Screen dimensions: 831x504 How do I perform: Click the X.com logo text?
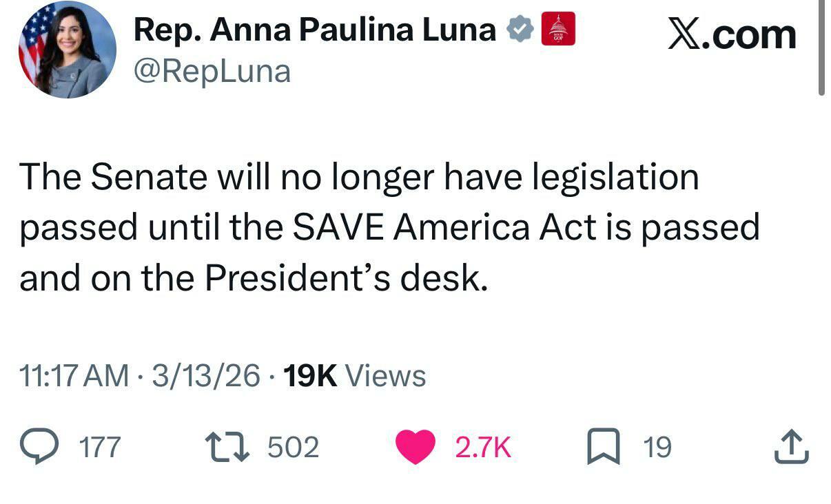pyautogui.click(x=732, y=34)
